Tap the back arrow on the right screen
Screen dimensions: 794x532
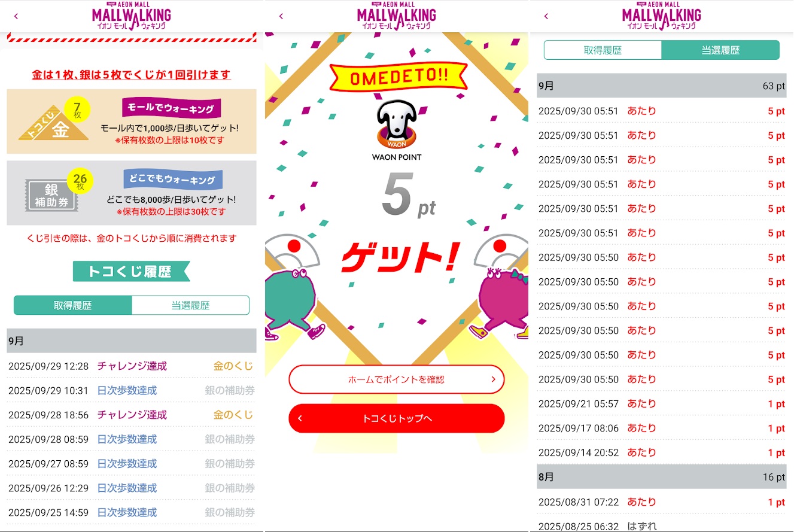(546, 16)
